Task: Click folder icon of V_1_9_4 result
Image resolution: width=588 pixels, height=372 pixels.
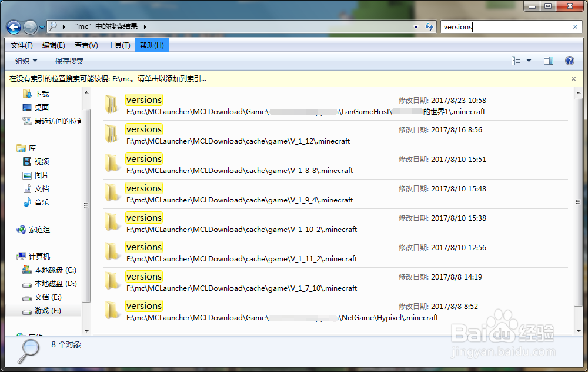Action: tap(111, 193)
